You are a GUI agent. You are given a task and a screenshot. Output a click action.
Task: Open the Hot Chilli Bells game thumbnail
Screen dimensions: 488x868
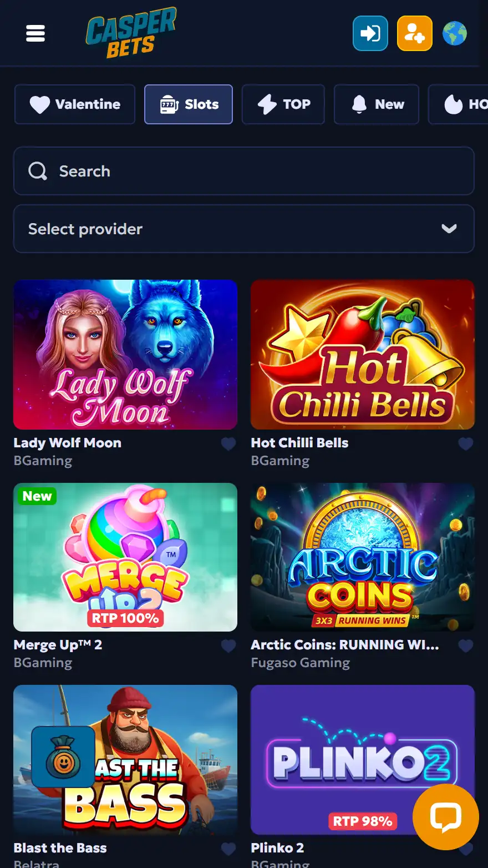(x=363, y=355)
